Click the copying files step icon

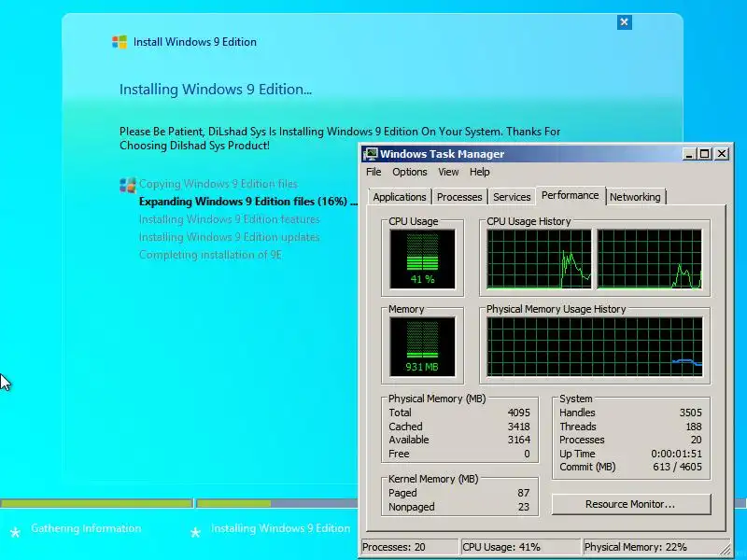(127, 185)
